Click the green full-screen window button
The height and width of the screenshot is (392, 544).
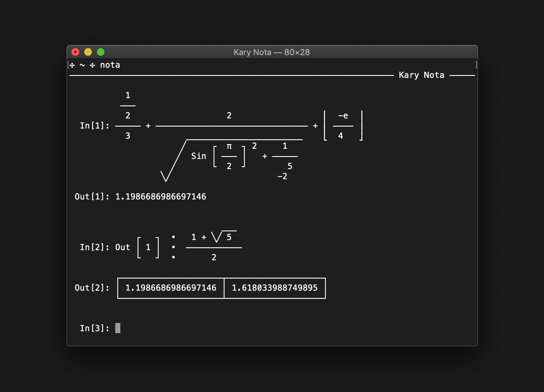101,52
